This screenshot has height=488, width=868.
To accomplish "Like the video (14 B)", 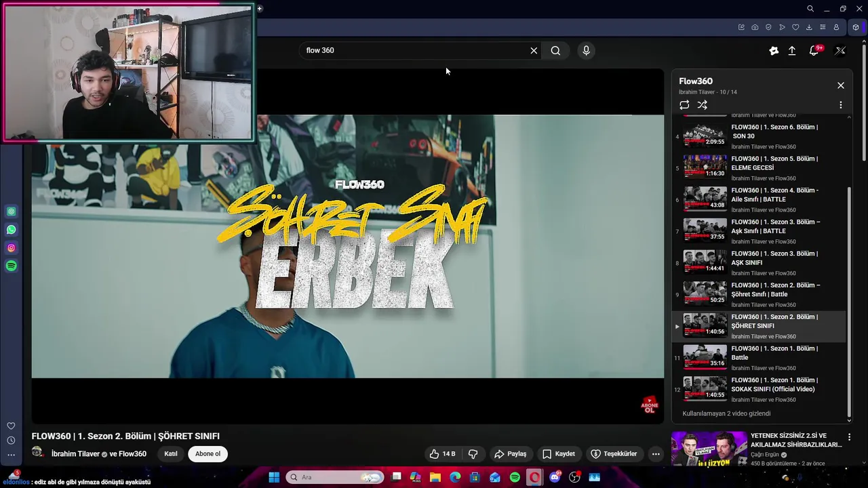I will [442, 454].
